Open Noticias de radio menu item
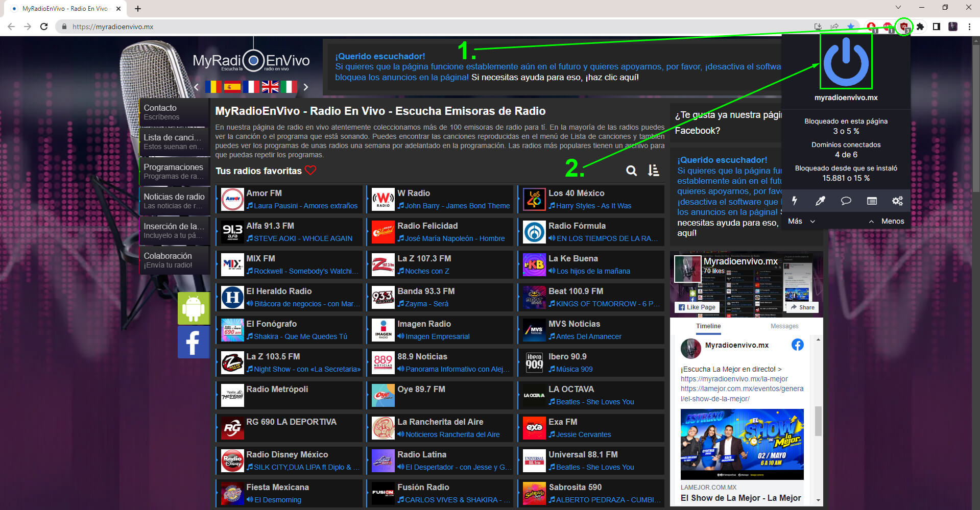This screenshot has width=980, height=510. click(175, 201)
